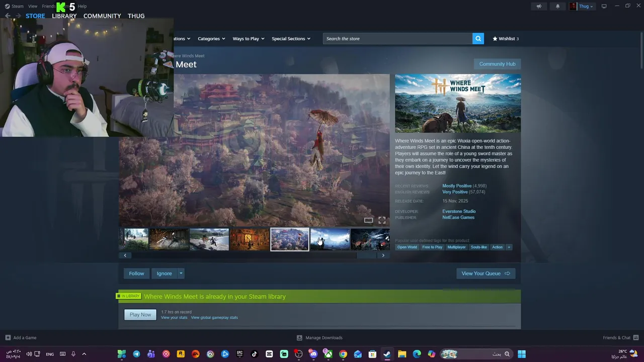Select the Open World tag

(407, 247)
